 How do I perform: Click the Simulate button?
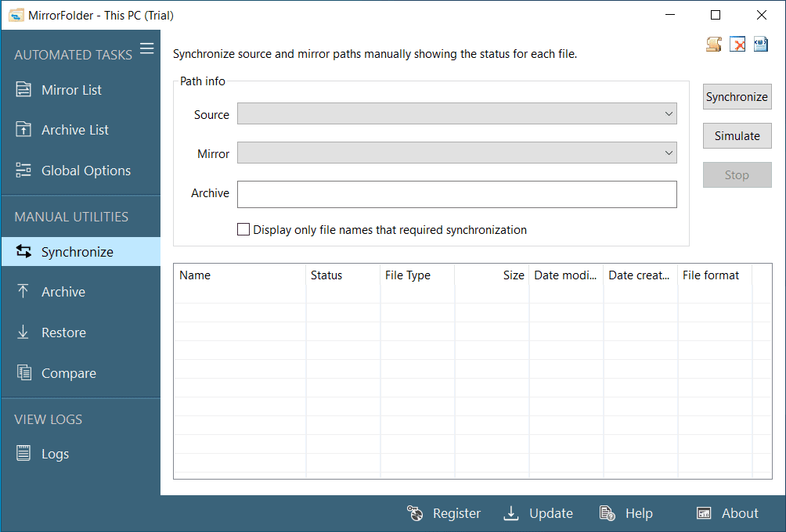click(x=737, y=136)
